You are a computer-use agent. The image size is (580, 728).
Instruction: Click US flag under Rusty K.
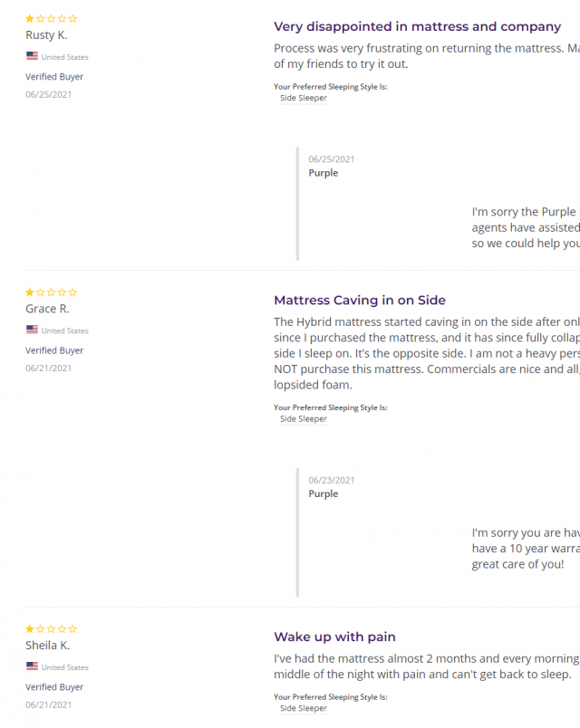coord(32,56)
